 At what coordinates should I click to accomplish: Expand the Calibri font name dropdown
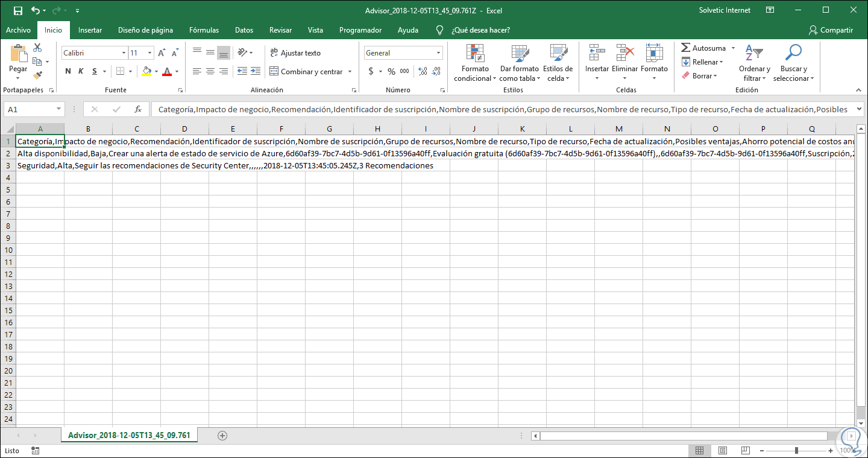124,53
